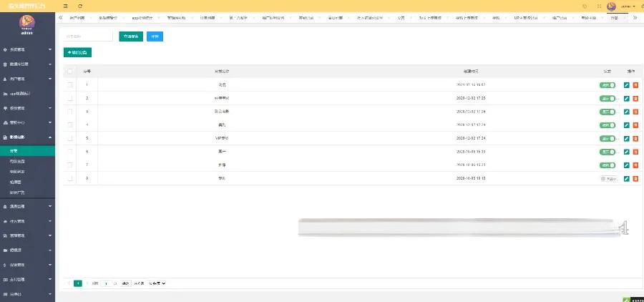Delete row 2 with the orange trash icon
644x302 pixels.
click(635, 99)
